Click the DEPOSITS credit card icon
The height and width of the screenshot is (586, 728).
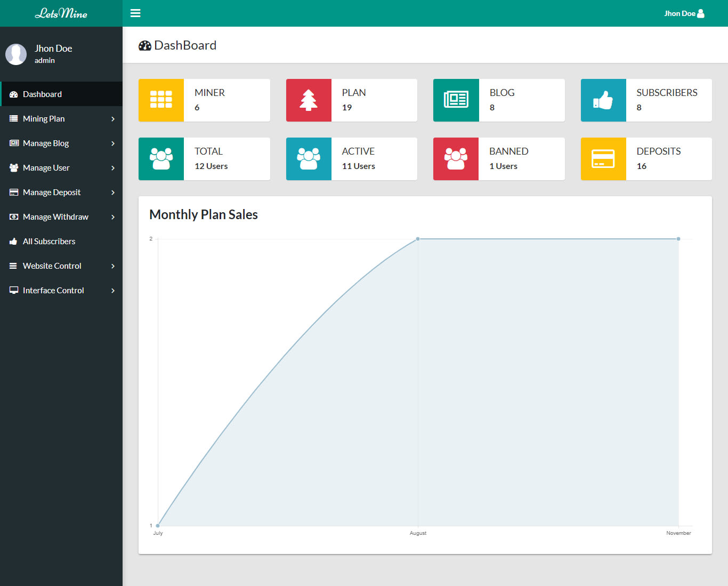coord(603,159)
